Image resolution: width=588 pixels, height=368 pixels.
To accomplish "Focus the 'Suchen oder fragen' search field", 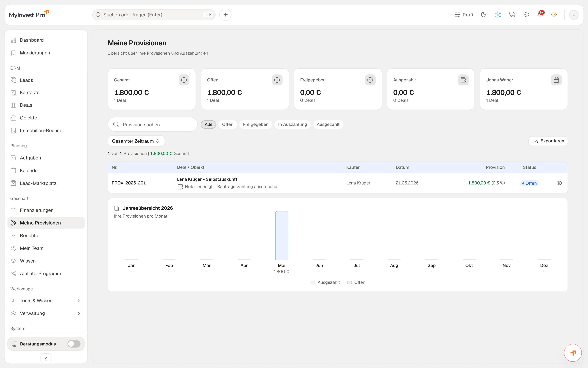I will pos(154,15).
